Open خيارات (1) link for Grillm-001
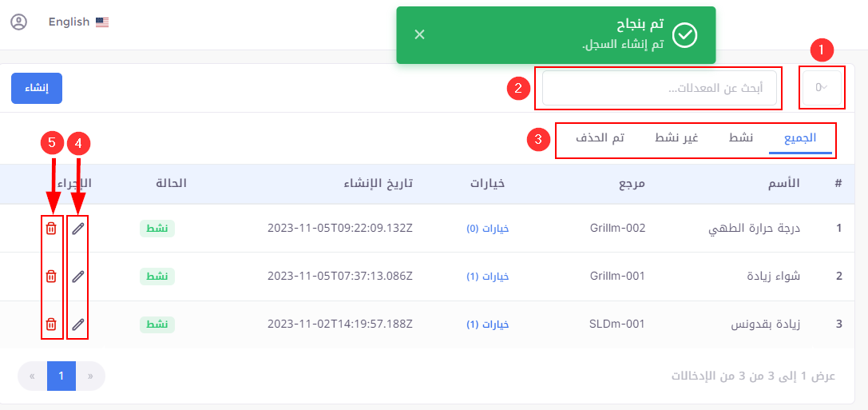868x410 pixels. [x=487, y=277]
